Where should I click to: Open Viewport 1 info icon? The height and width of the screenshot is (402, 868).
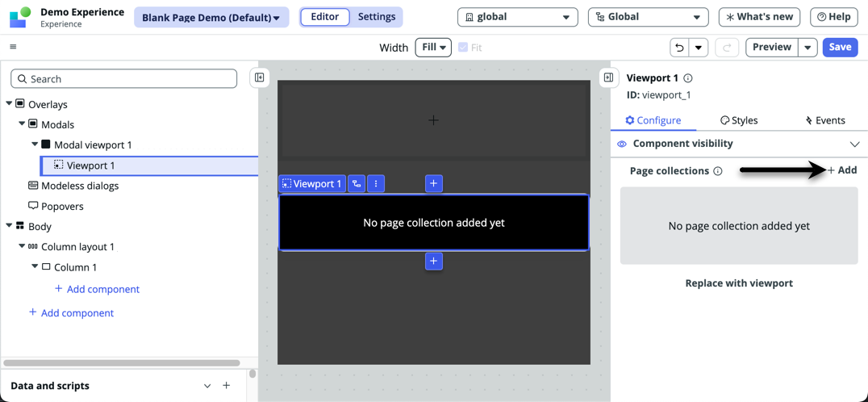click(688, 78)
